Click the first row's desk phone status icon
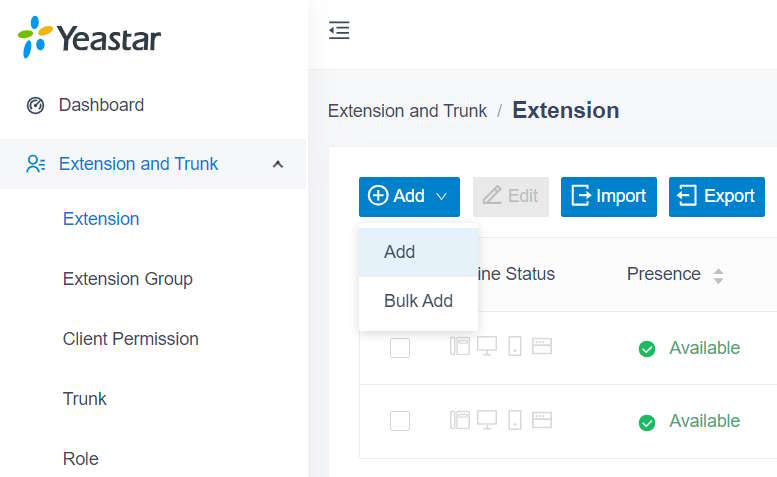The width and height of the screenshot is (777, 477). pyautogui.click(x=460, y=346)
